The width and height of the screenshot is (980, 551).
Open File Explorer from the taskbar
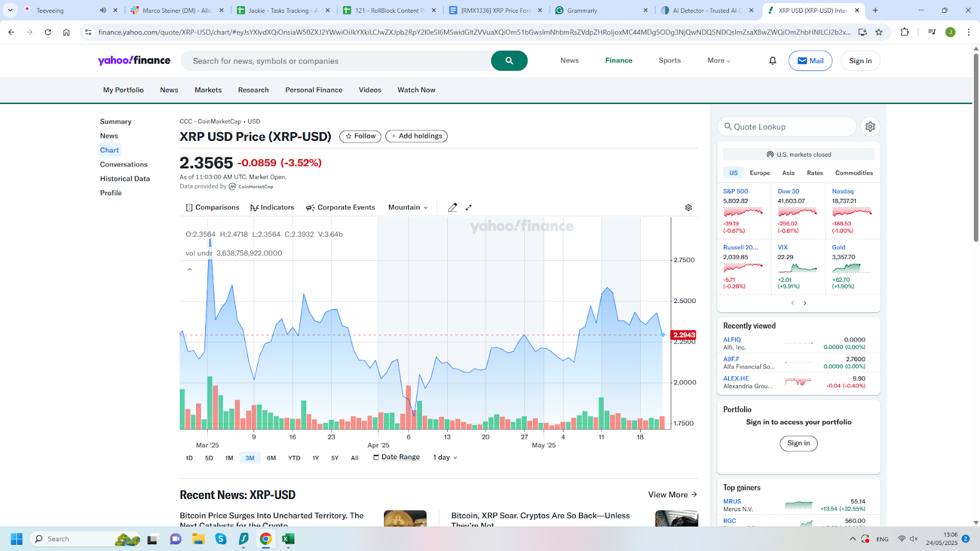pos(198,539)
